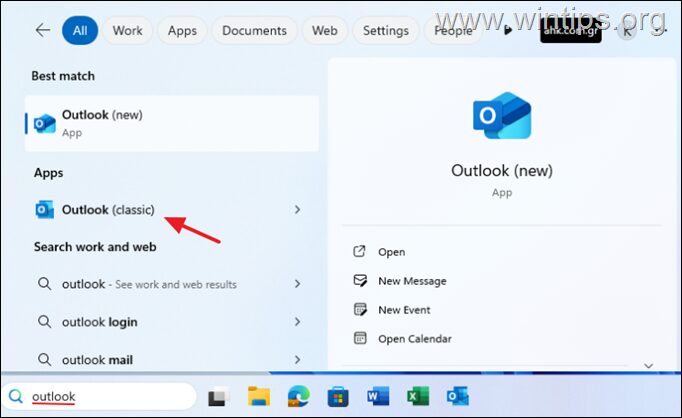Click Open in the preview pane
682x418 pixels.
(391, 252)
